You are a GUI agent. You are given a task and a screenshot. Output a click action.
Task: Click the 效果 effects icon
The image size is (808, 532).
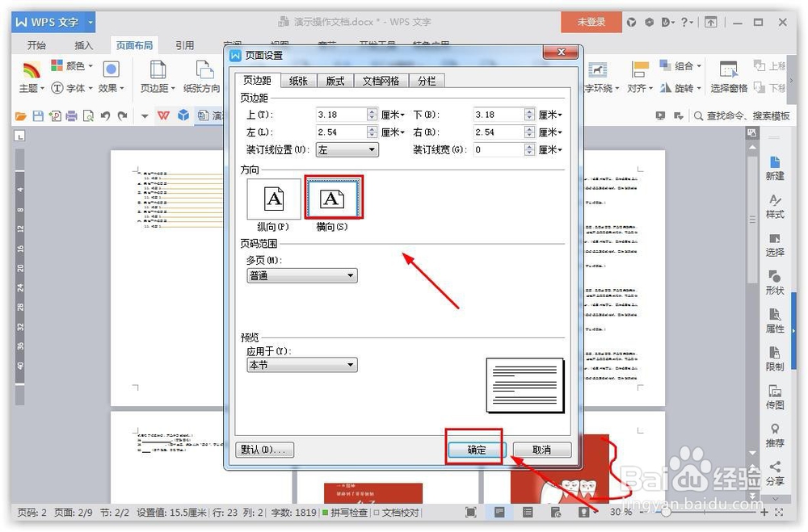pos(111,69)
